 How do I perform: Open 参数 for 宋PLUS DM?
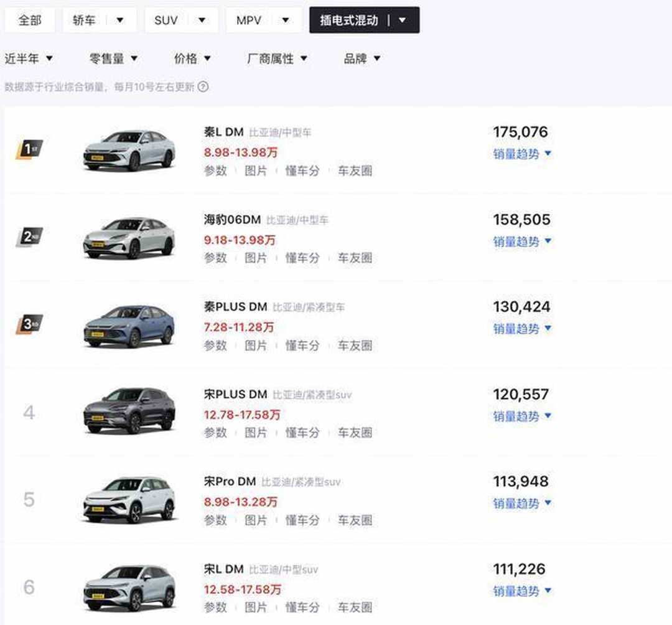(x=215, y=433)
